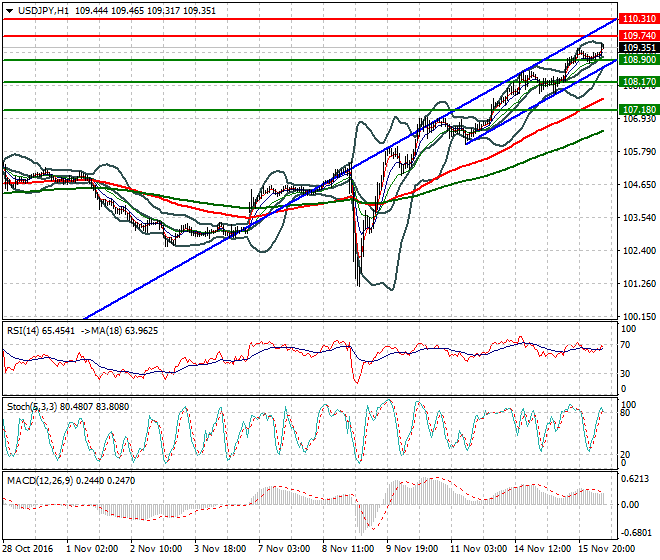Click the 104.650 price scale value

[639, 184]
